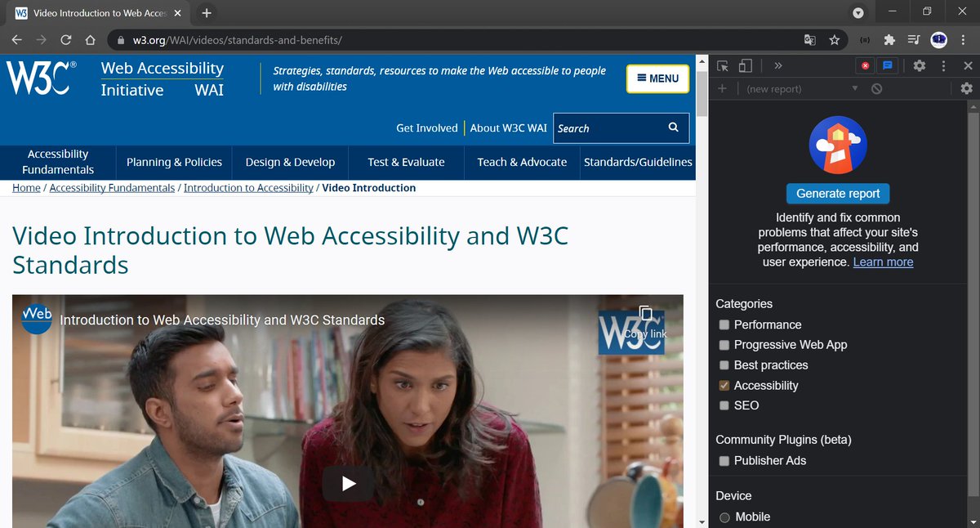
Task: Enable the Performance category checkbox
Action: tap(724, 324)
